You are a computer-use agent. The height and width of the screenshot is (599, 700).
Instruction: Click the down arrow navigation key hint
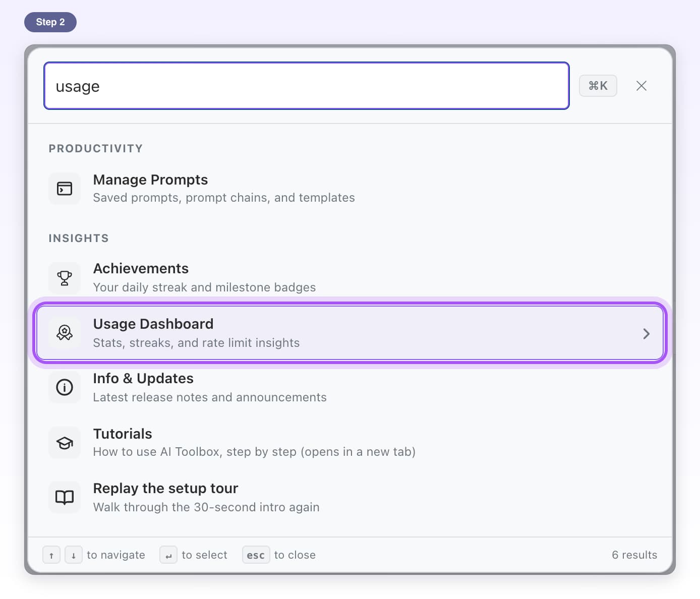(x=74, y=555)
